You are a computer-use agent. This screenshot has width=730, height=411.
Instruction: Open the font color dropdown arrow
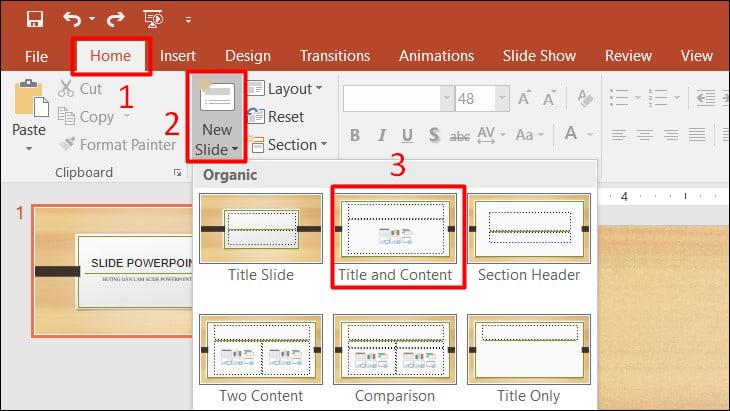tap(589, 135)
